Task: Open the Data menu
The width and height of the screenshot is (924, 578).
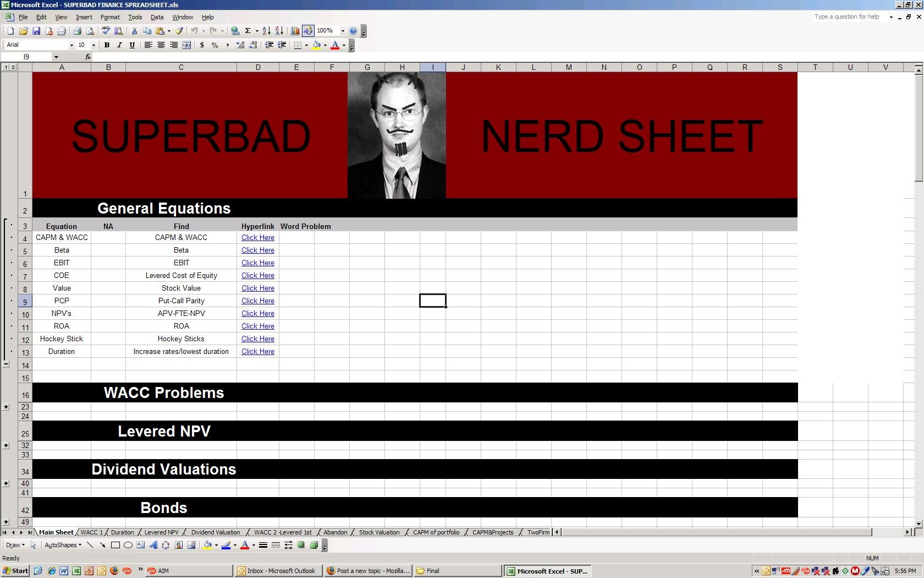Action: [157, 17]
